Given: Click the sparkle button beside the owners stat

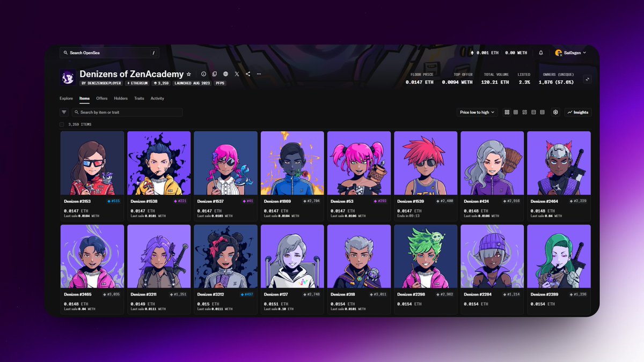Looking at the screenshot, I should pos(588,79).
